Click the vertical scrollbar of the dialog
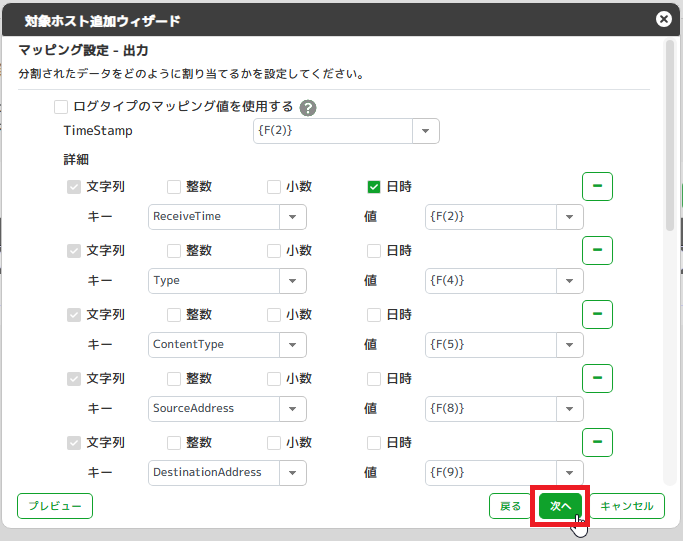The height and width of the screenshot is (541, 683). [669, 150]
